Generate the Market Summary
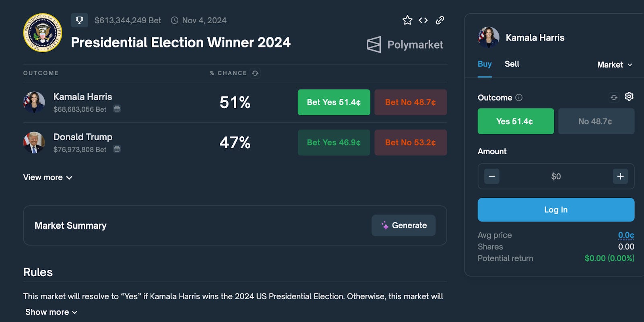This screenshot has height=322, width=644. tap(403, 225)
